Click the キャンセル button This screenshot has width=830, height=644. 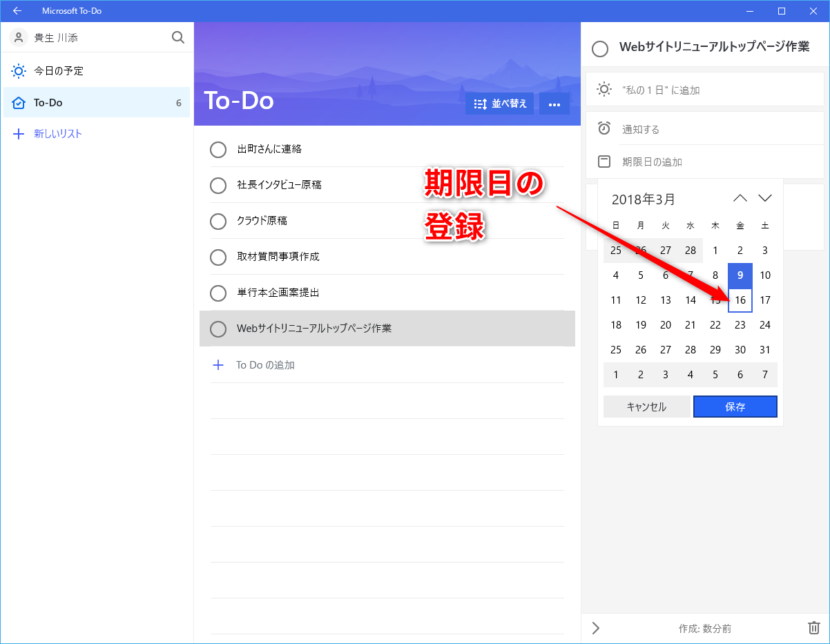click(x=646, y=407)
